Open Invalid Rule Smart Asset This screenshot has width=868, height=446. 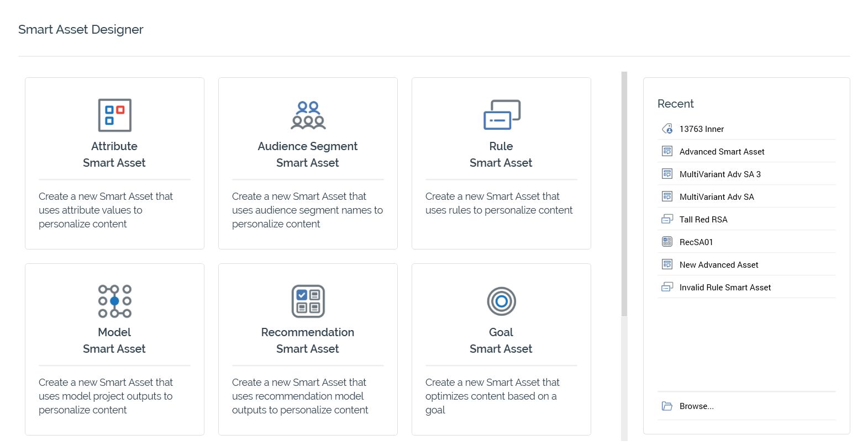725,288
